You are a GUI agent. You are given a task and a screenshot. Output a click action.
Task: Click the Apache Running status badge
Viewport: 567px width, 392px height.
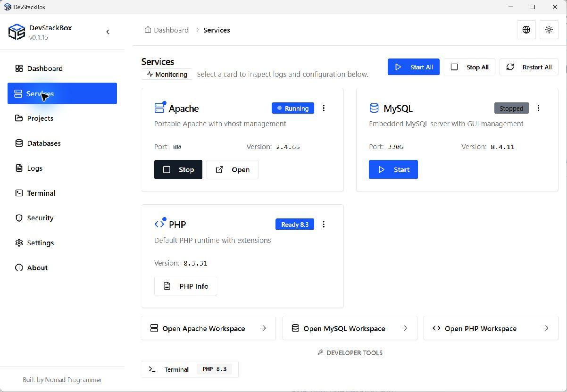293,108
